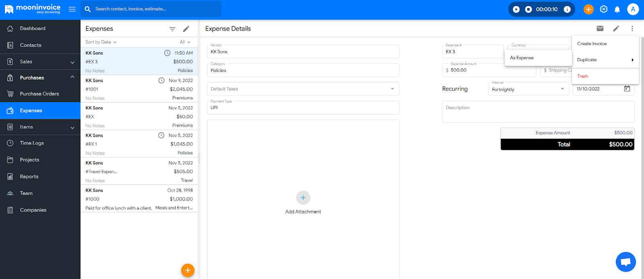Stop the timer in the top bar
Viewport: 644px width, 279px height.
(528, 9)
